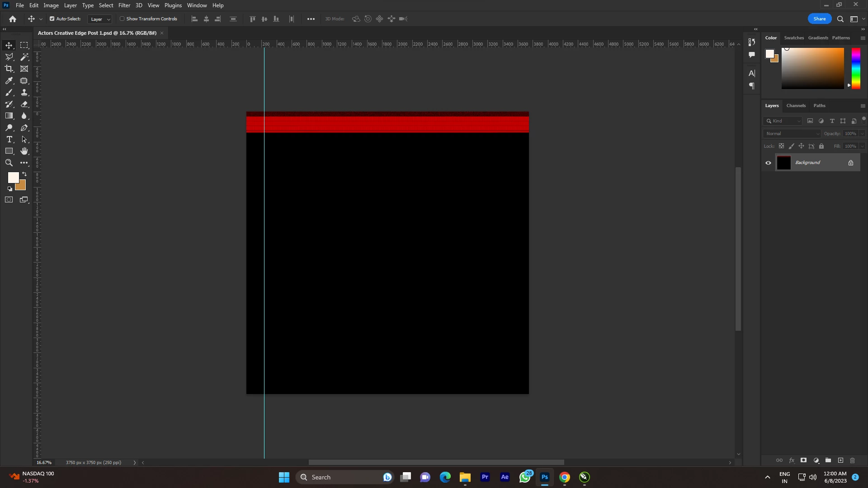Viewport: 868px width, 488px height.
Task: Select the Crop tool
Action: pos(9,69)
